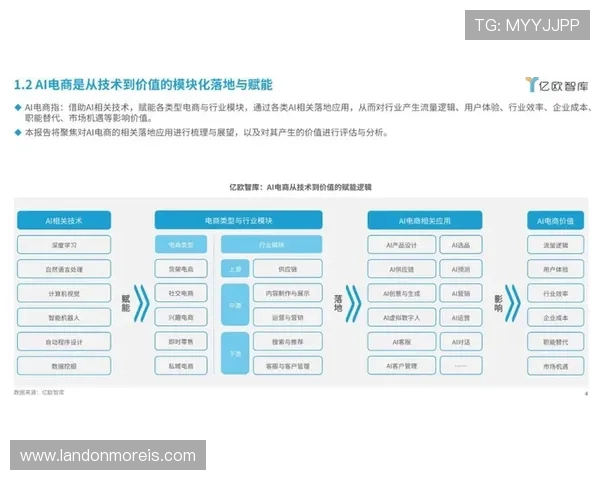Click the ellipsis box below AI对话
The height and width of the screenshot is (480, 600).
tap(461, 366)
